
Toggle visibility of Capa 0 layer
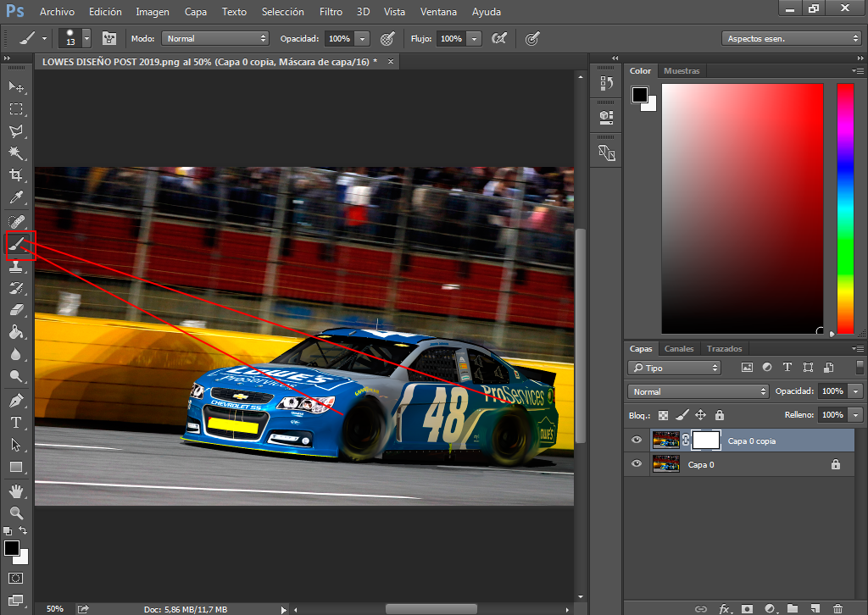[x=637, y=464]
